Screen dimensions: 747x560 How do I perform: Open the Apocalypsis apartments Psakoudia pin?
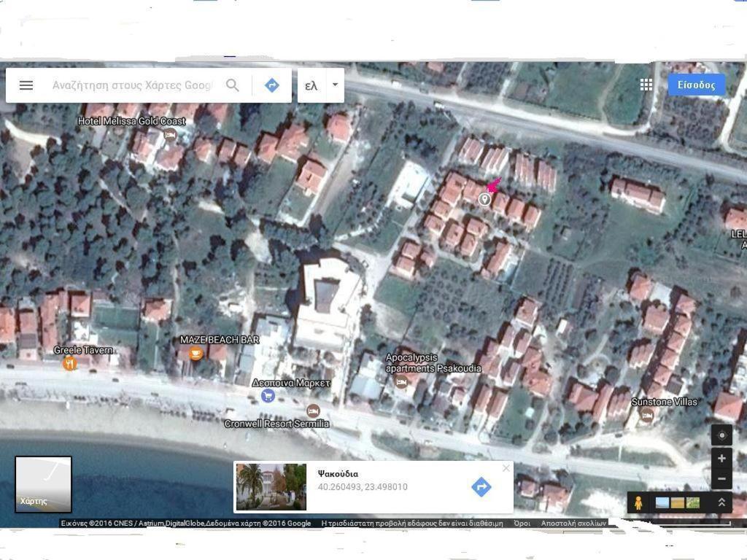tap(401, 381)
